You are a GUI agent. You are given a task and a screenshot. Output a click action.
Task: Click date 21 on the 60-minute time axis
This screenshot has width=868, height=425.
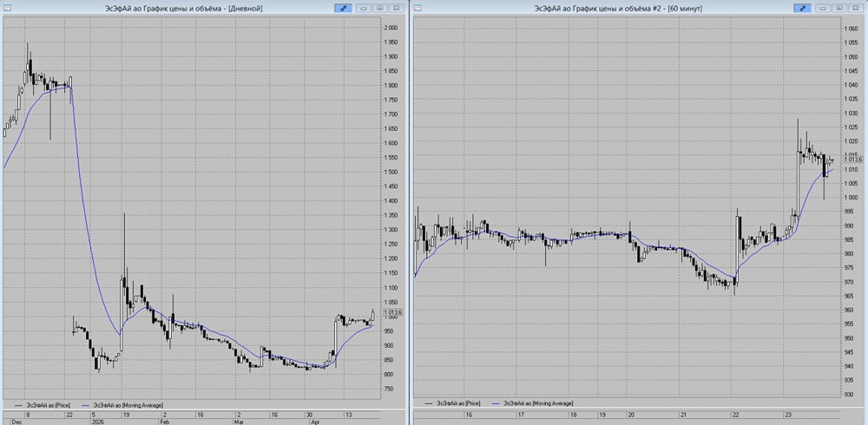(684, 415)
